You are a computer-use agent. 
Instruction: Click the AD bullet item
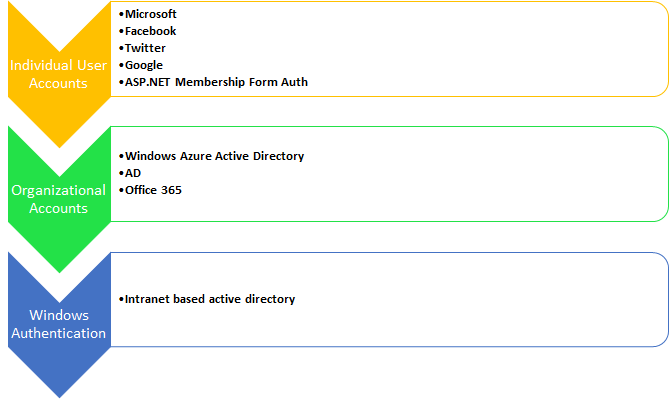point(130,173)
